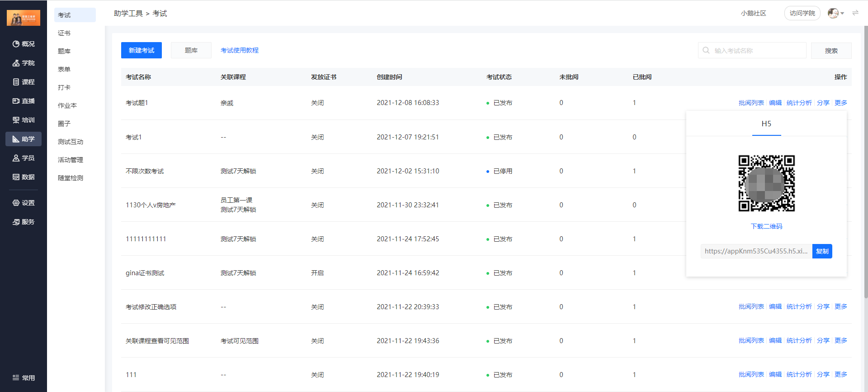Viewport: 868px width, 392px height.
Task: Open 作业本 in the secondary menu
Action: [67, 105]
